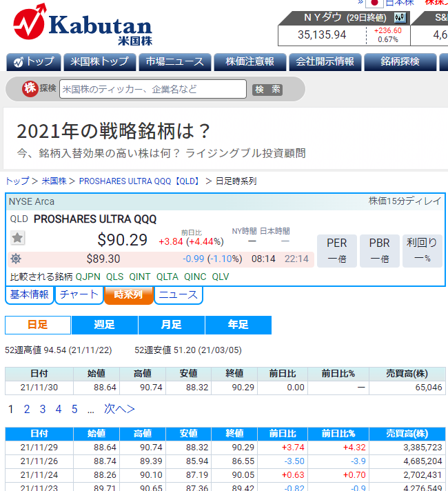Image resolution: width=448 pixels, height=491 pixels.
Task: Open the 2021年の戦略銘柄は？ advertisement banner
Action: click(x=225, y=139)
